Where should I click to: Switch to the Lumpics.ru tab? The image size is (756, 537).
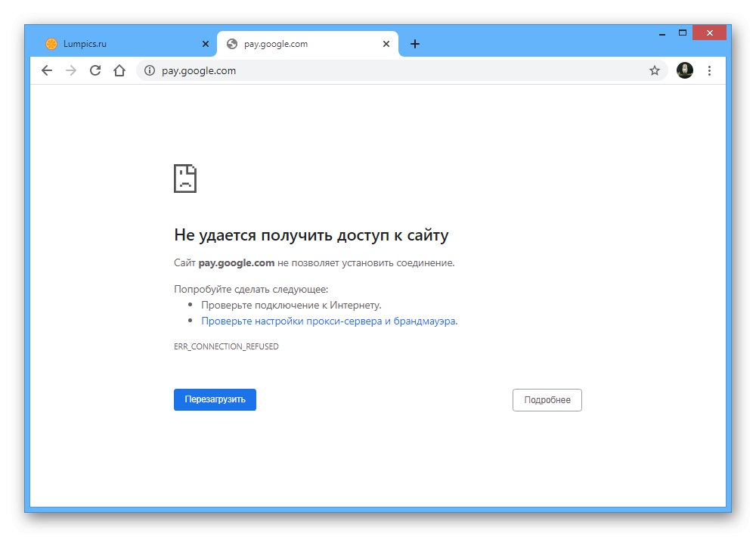[113, 44]
